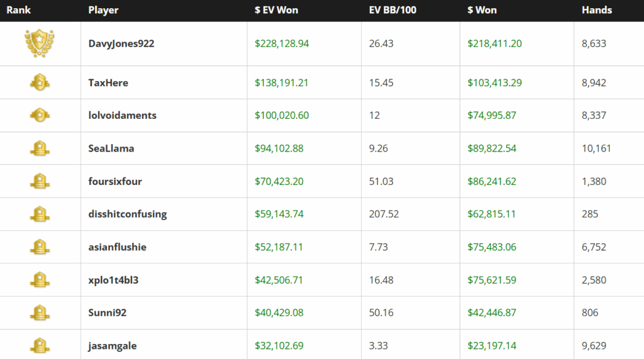Click the medal icon beside jasamgale
The image size is (644, 359).
tap(40, 345)
